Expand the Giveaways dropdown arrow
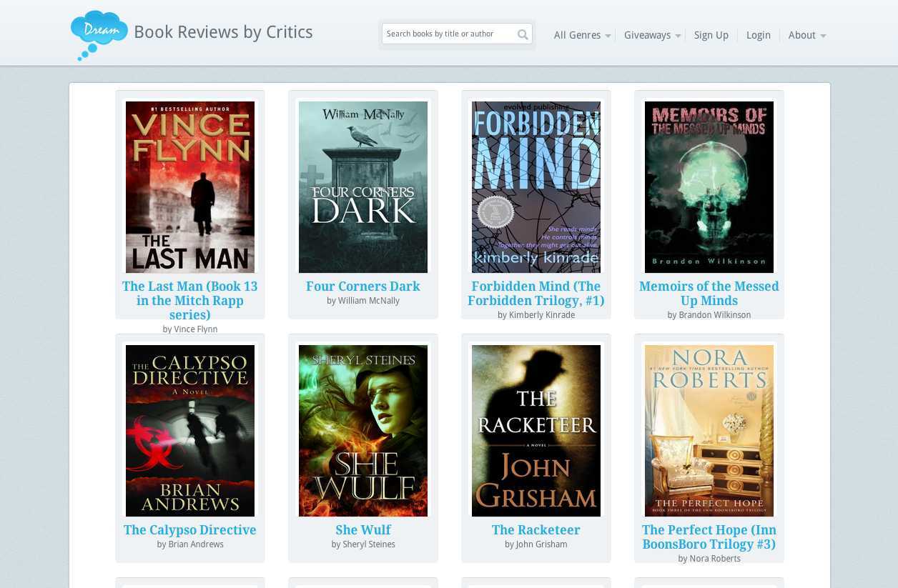The height and width of the screenshot is (588, 898). (678, 36)
